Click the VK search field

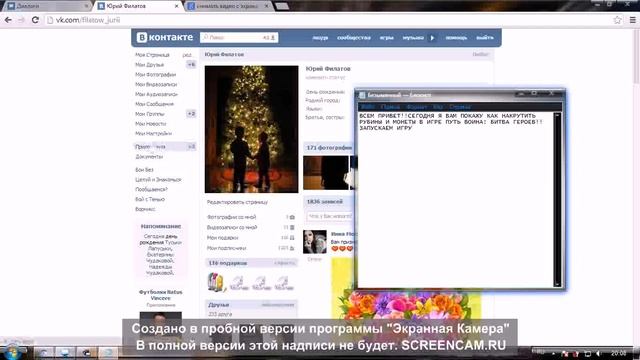(x=239, y=38)
